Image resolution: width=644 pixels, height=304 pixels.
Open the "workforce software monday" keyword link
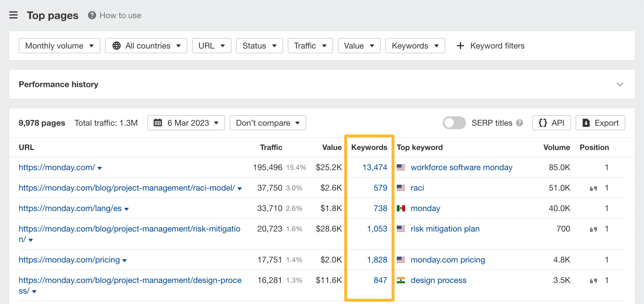461,167
